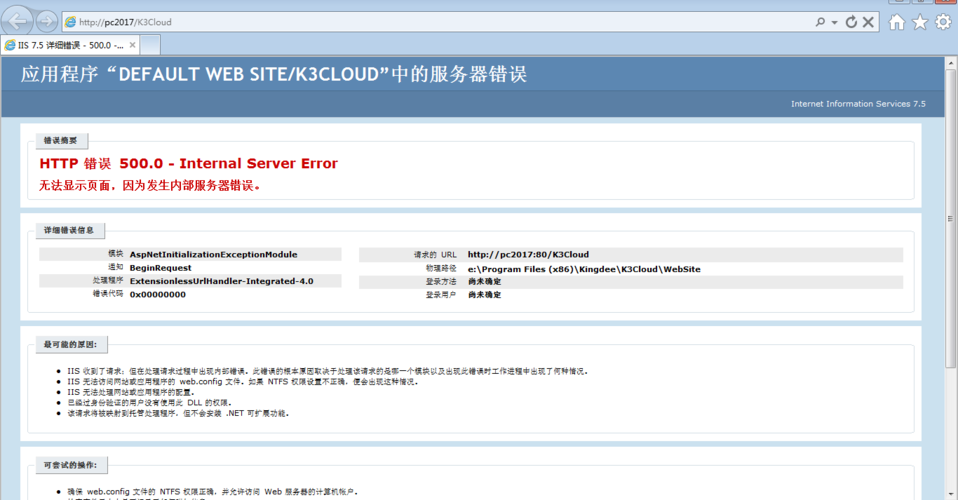Click the search magnifier icon in address bar
The image size is (958, 500).
820,22
